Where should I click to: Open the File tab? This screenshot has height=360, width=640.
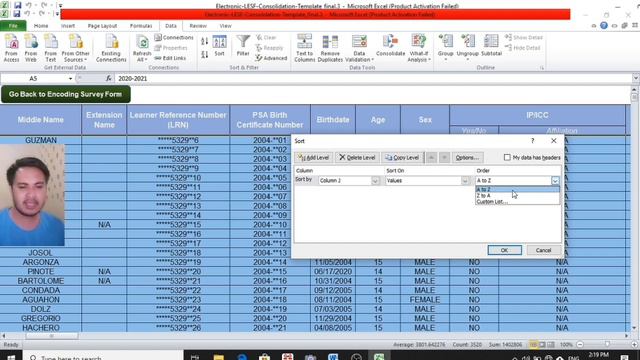(13, 26)
